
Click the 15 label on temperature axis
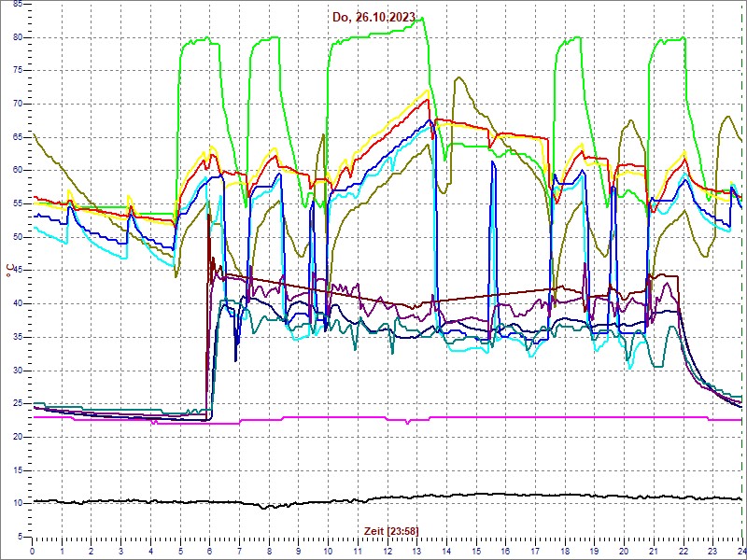[x=17, y=470]
